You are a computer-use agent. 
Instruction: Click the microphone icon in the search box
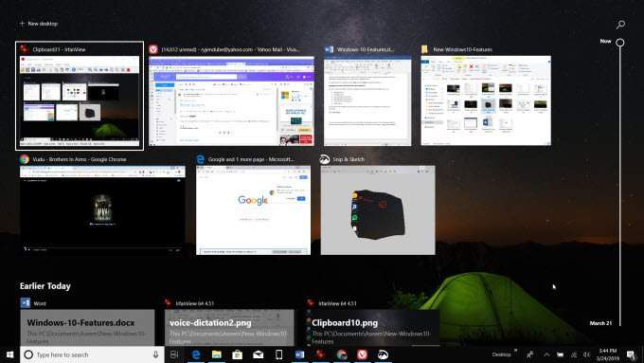click(155, 354)
